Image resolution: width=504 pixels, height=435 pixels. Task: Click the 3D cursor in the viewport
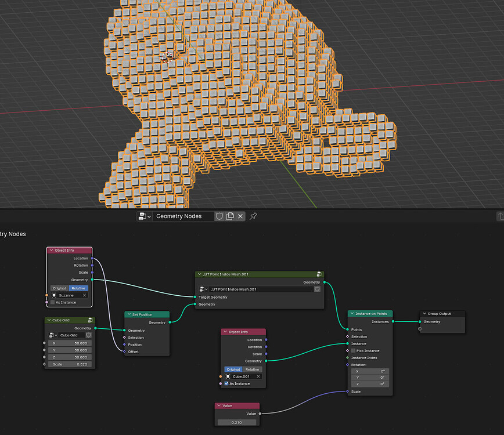point(167,57)
